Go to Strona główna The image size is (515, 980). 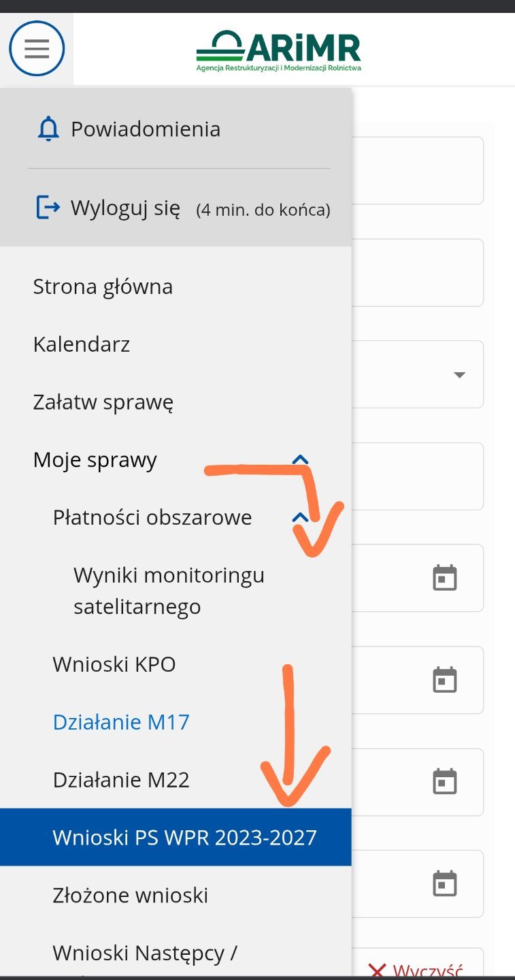(x=103, y=287)
